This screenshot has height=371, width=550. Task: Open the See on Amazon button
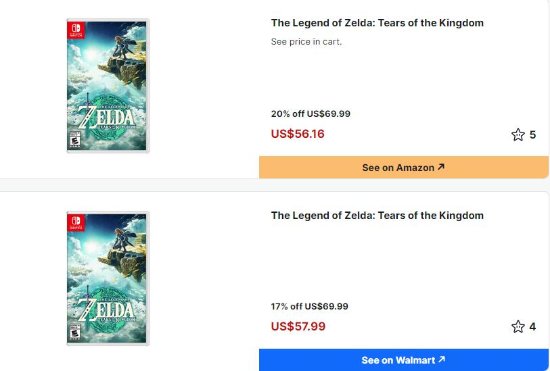click(404, 167)
